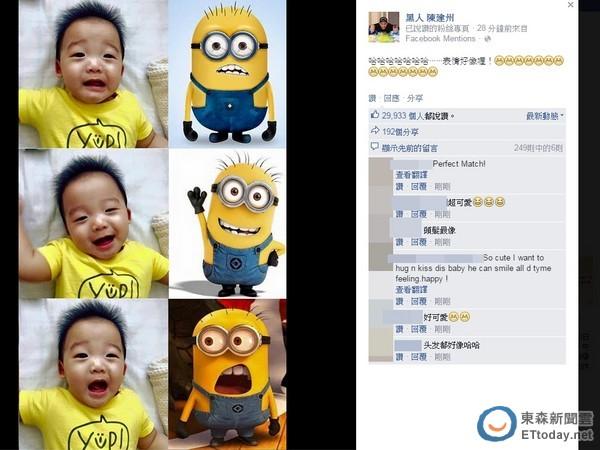Click the Facebook Mentions link
This screenshot has width=600, height=450.
point(440,39)
